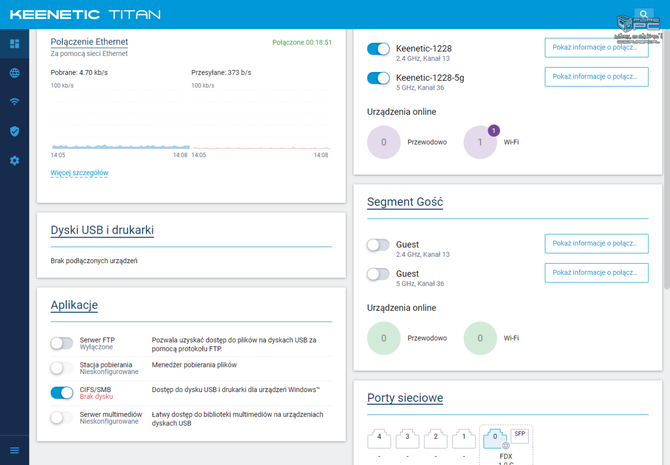670x465 pixels.
Task: Click the page vertical scrollbar
Action: click(667, 158)
